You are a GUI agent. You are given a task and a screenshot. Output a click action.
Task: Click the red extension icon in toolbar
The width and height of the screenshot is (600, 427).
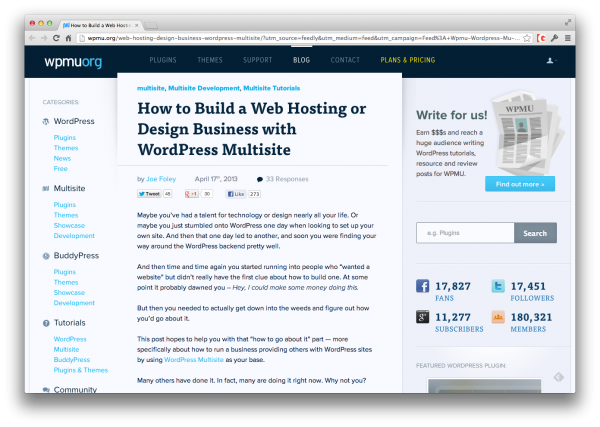541,38
